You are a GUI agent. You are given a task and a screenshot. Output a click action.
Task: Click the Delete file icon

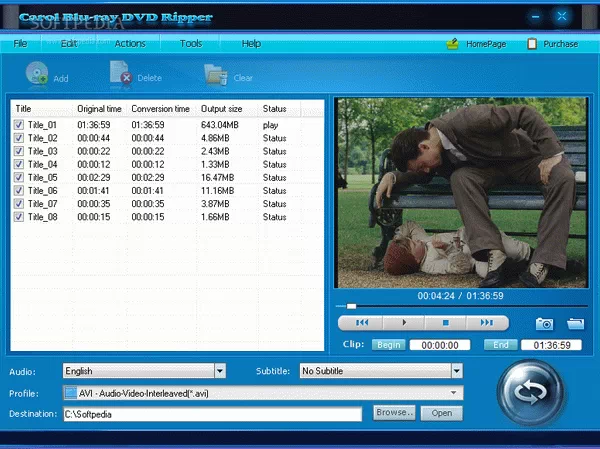[x=121, y=72]
